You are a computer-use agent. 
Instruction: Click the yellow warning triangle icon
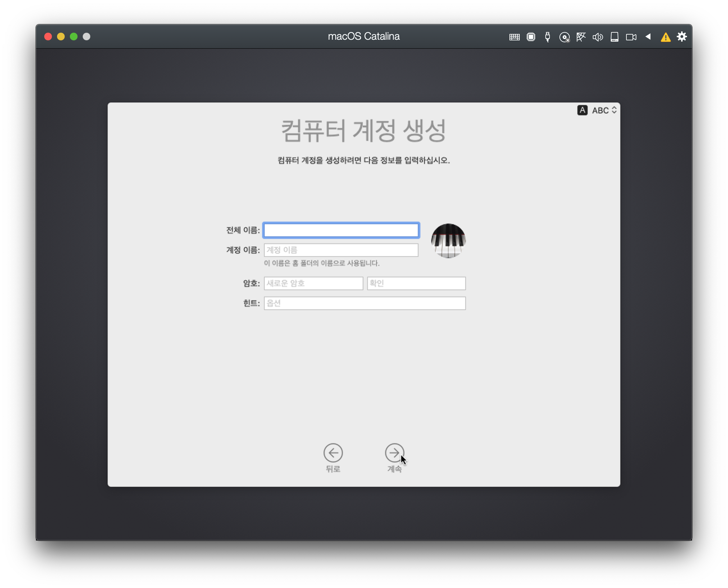coord(665,37)
